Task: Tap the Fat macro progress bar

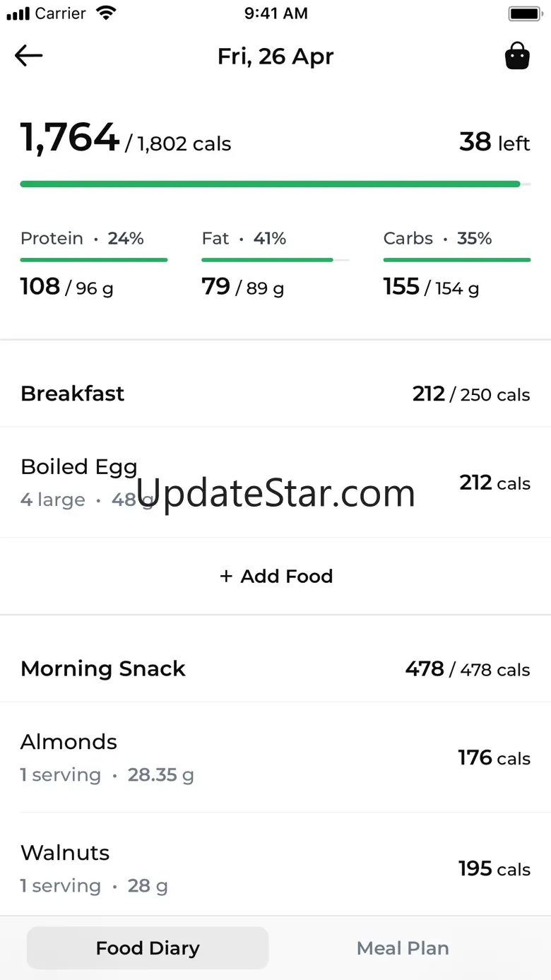Action: coord(275,260)
